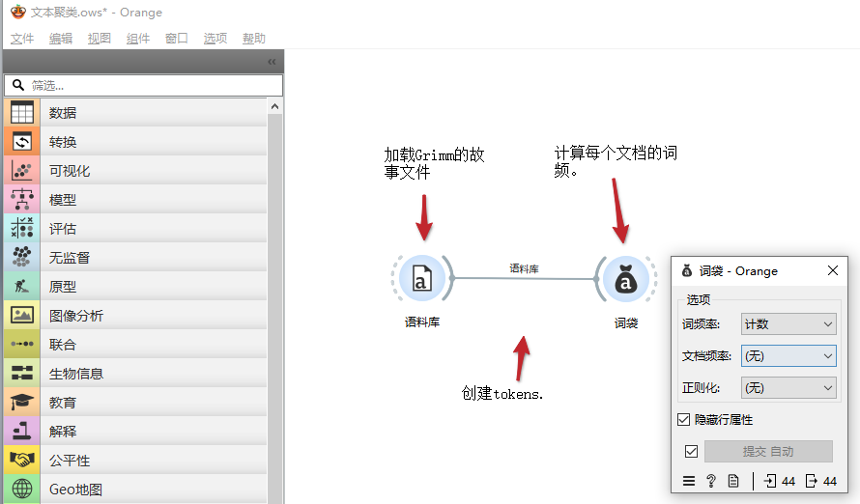Viewport: 860px width, 504px height.
Task: Open the 文件 menu
Action: tap(22, 39)
